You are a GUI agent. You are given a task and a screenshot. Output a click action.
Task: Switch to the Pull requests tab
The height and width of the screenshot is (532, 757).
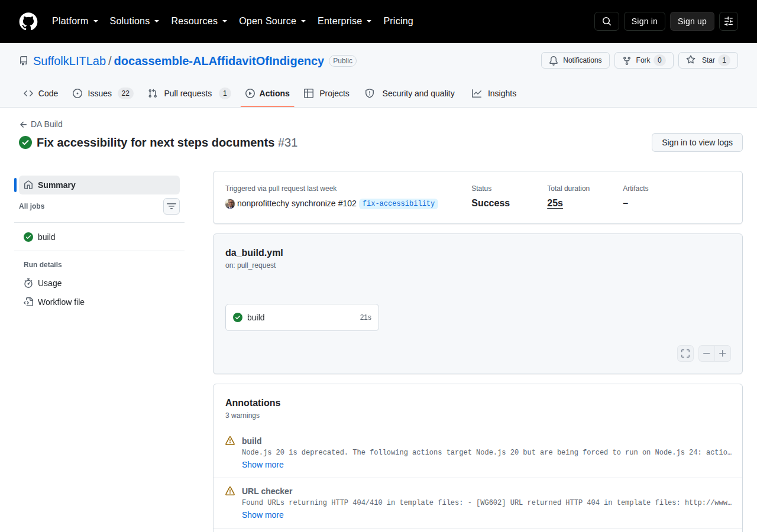click(x=189, y=93)
